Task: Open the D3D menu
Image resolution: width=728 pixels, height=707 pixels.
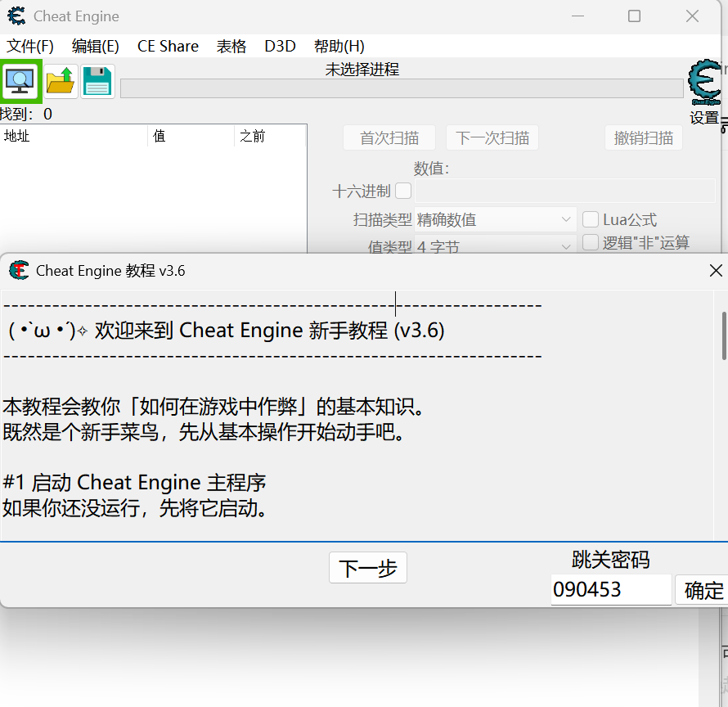Action: 280,46
